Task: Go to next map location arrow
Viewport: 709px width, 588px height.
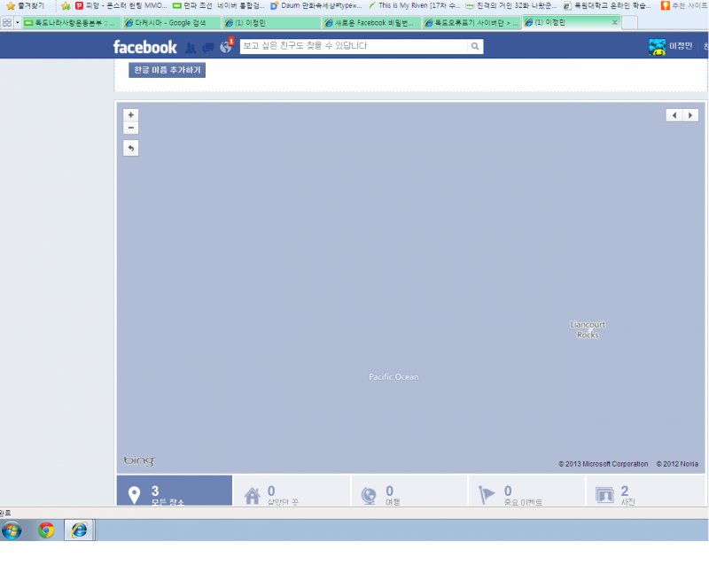Action: pyautogui.click(x=690, y=115)
